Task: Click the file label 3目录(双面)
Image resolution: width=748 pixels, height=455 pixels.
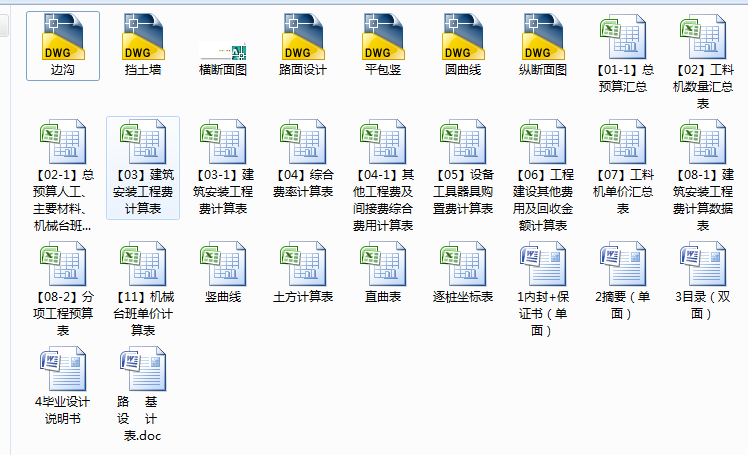Action: pyautogui.click(x=703, y=305)
